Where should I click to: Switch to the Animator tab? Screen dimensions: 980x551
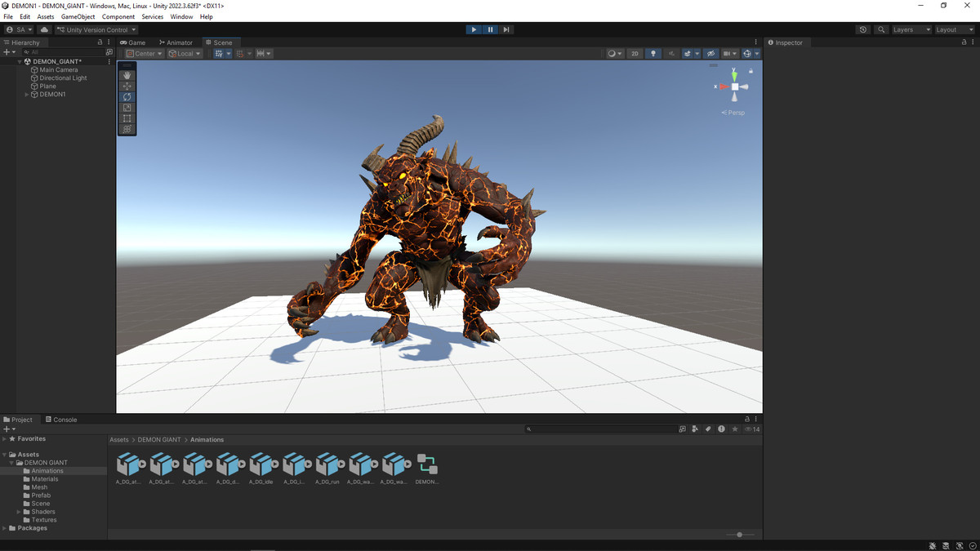[176, 42]
